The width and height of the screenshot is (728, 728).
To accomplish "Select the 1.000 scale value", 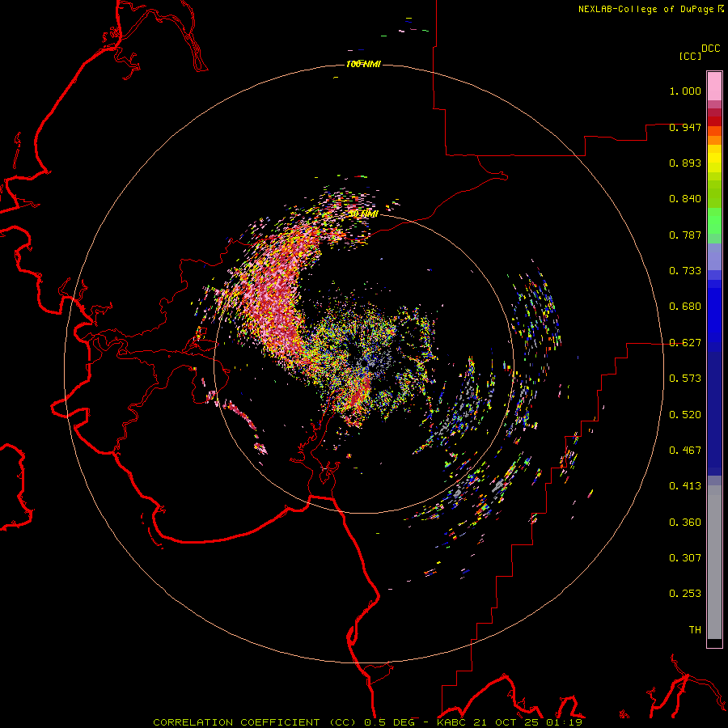I will [x=685, y=91].
